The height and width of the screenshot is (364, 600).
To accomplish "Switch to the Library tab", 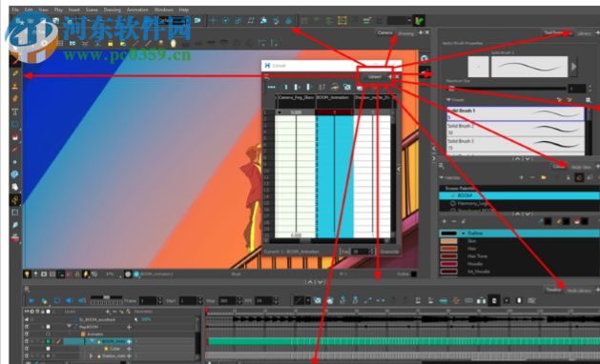I will click(x=585, y=33).
